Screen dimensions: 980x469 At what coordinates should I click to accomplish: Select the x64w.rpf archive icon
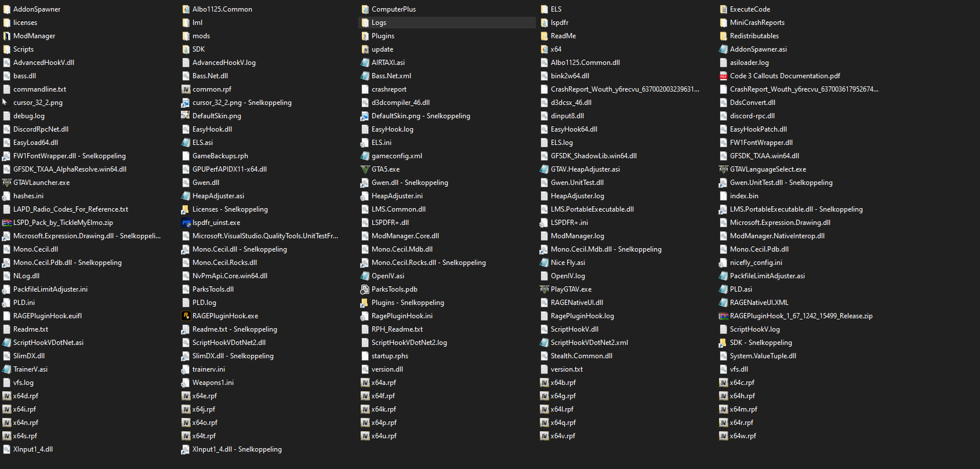click(723, 436)
